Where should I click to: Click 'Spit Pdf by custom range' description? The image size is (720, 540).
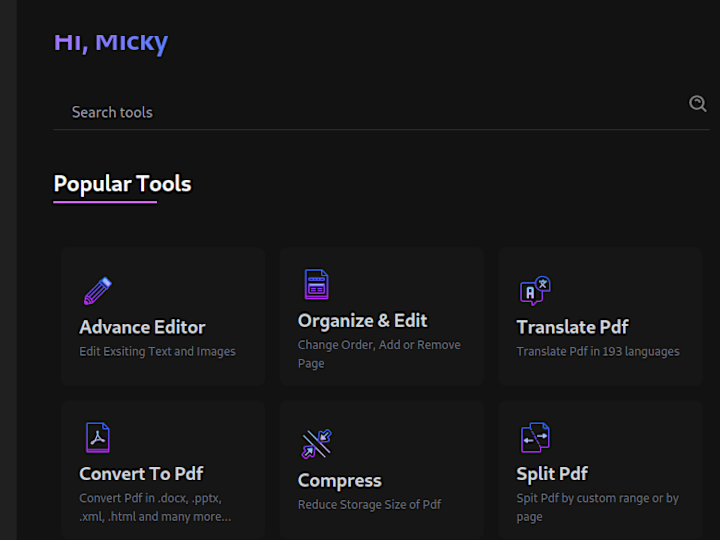click(x=597, y=507)
